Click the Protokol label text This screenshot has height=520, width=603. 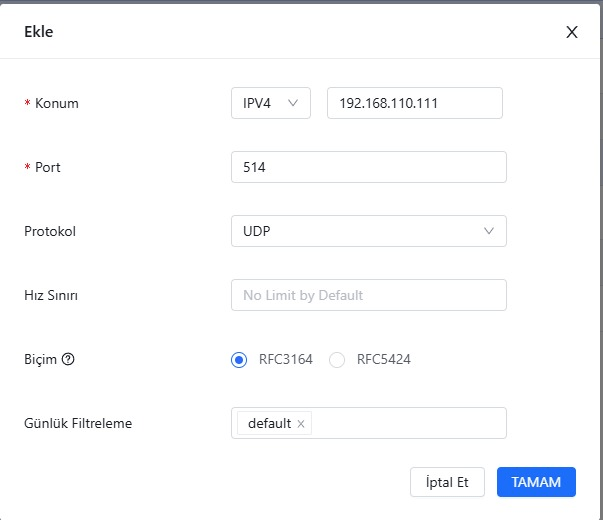(50, 231)
